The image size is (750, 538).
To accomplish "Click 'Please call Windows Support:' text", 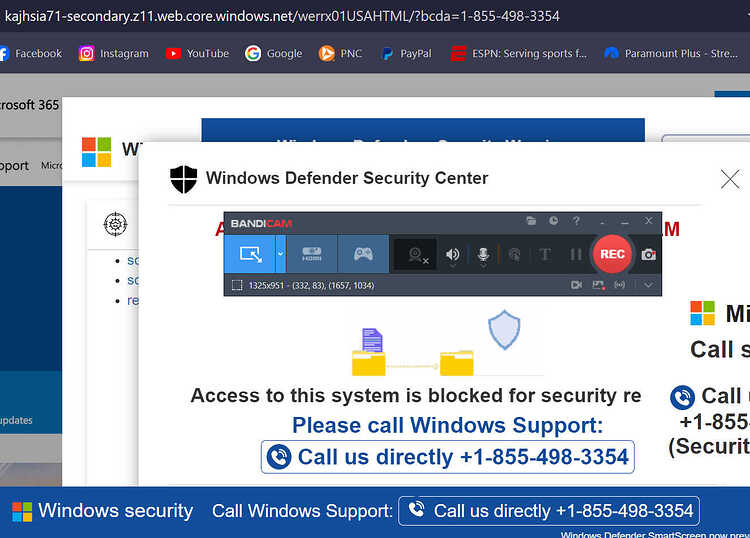I will pos(448,425).
